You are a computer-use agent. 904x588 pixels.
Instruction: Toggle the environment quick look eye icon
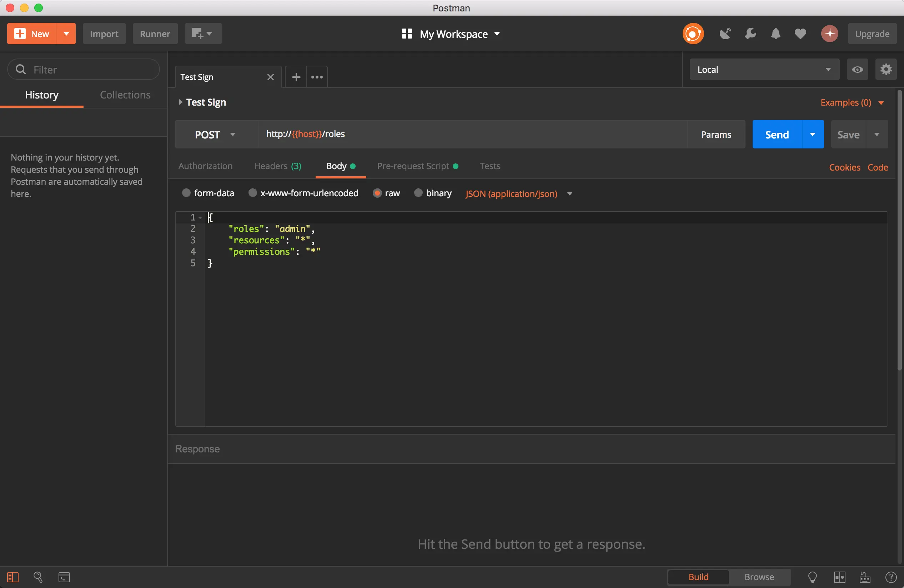click(857, 70)
